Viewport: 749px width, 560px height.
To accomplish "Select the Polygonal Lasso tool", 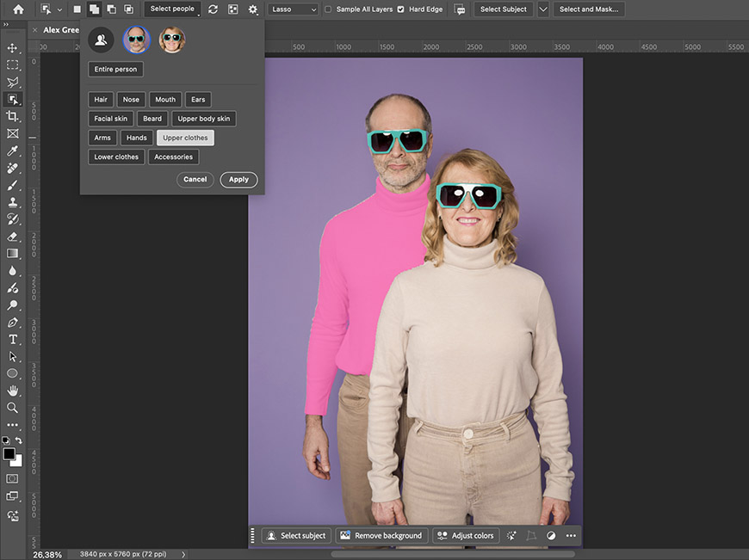I will point(12,82).
